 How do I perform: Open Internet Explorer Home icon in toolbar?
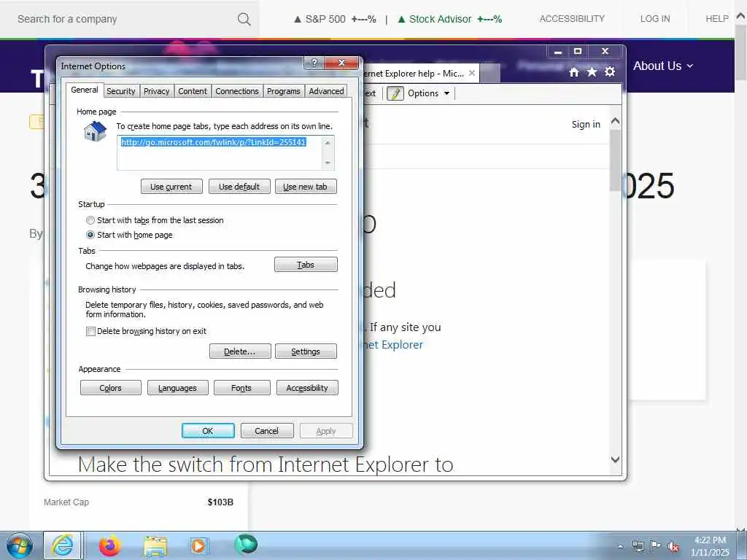[574, 72]
